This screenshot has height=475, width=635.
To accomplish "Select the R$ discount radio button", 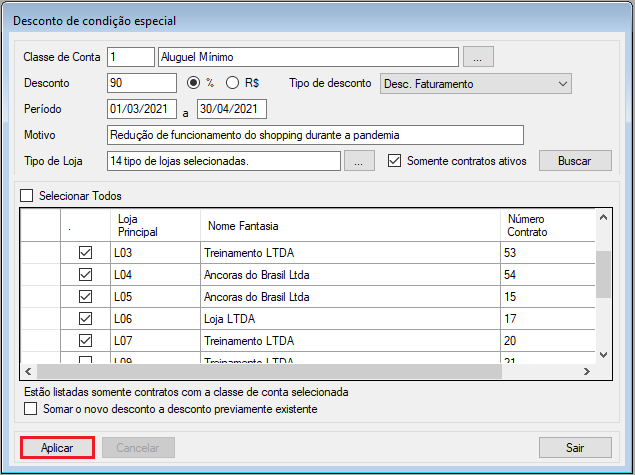I will (232, 83).
